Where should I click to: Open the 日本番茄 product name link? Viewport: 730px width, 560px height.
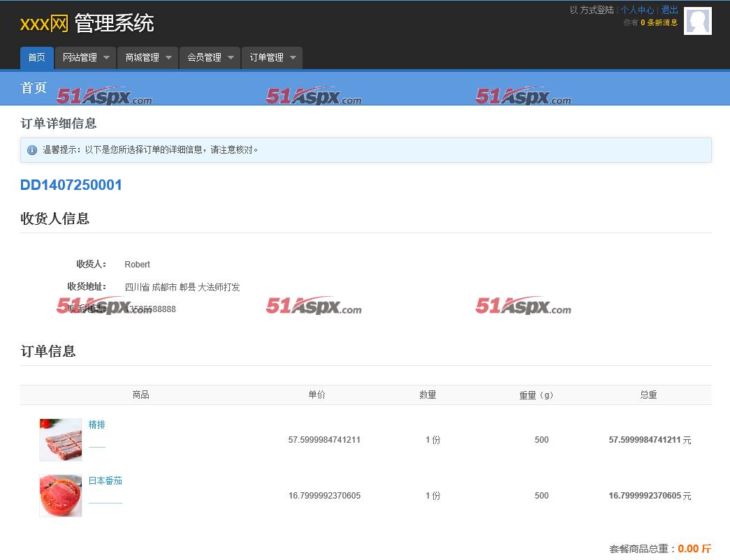(105, 480)
